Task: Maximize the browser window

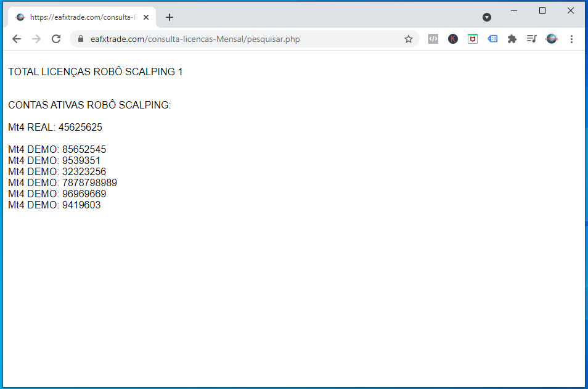Action: point(542,10)
